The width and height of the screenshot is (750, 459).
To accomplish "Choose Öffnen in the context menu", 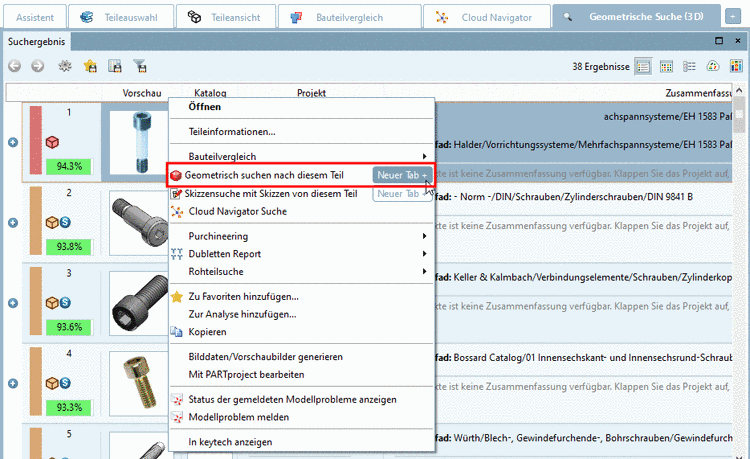I will 302,107.
